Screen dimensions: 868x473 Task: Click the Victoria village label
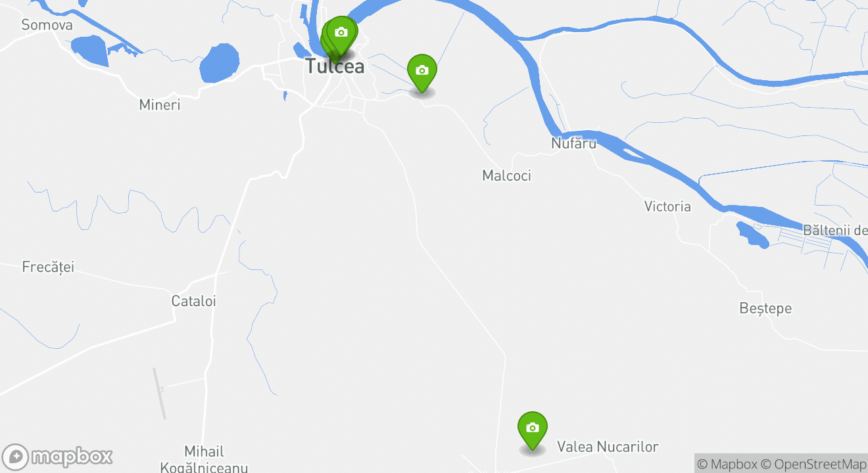pyautogui.click(x=667, y=206)
